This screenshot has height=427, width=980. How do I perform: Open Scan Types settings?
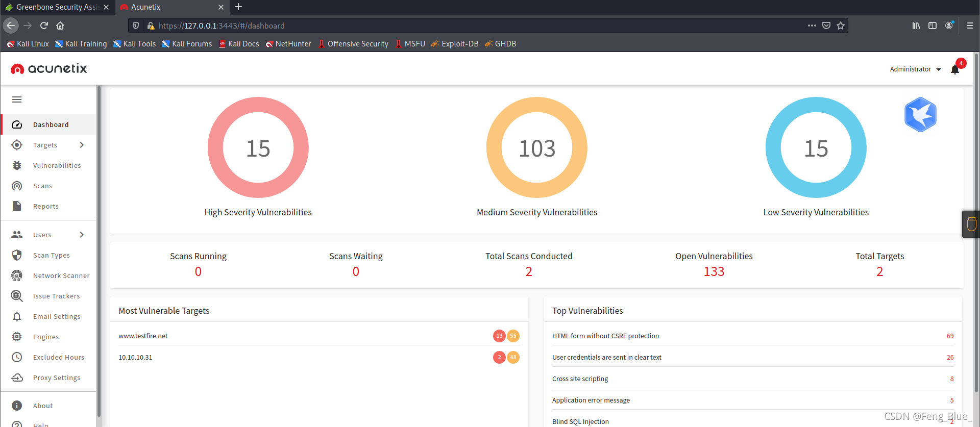tap(49, 255)
